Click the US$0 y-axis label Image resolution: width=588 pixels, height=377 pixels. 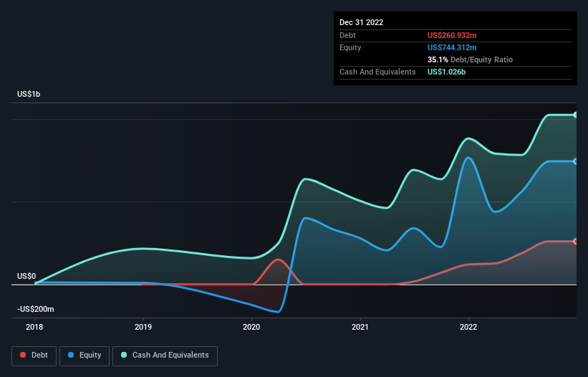click(26, 276)
